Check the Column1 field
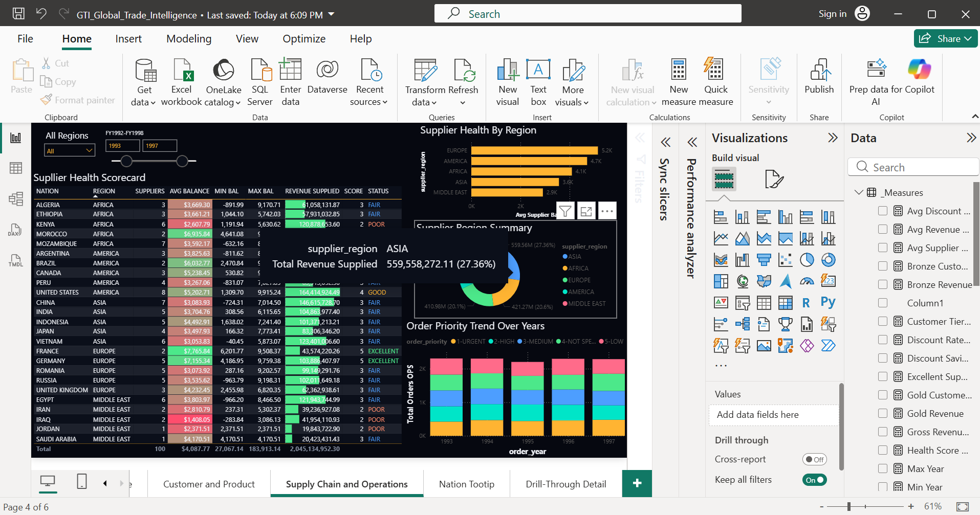Image resolution: width=980 pixels, height=515 pixels. (883, 303)
